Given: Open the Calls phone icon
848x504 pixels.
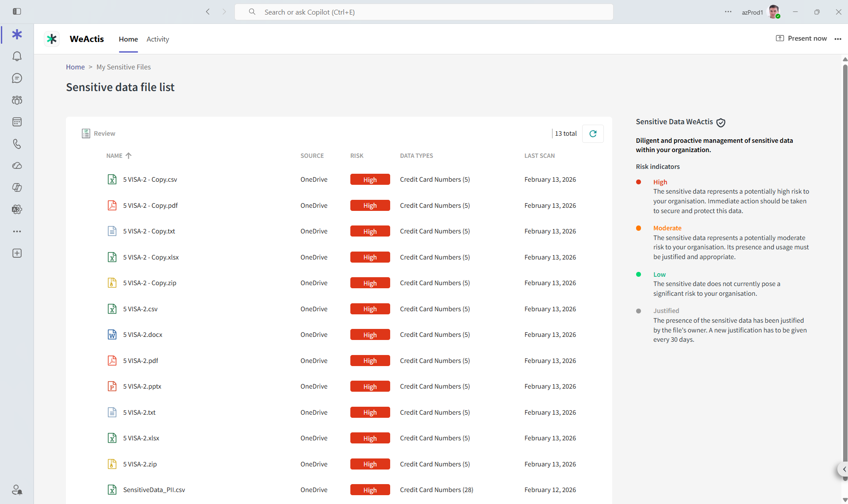Looking at the screenshot, I should point(17,144).
